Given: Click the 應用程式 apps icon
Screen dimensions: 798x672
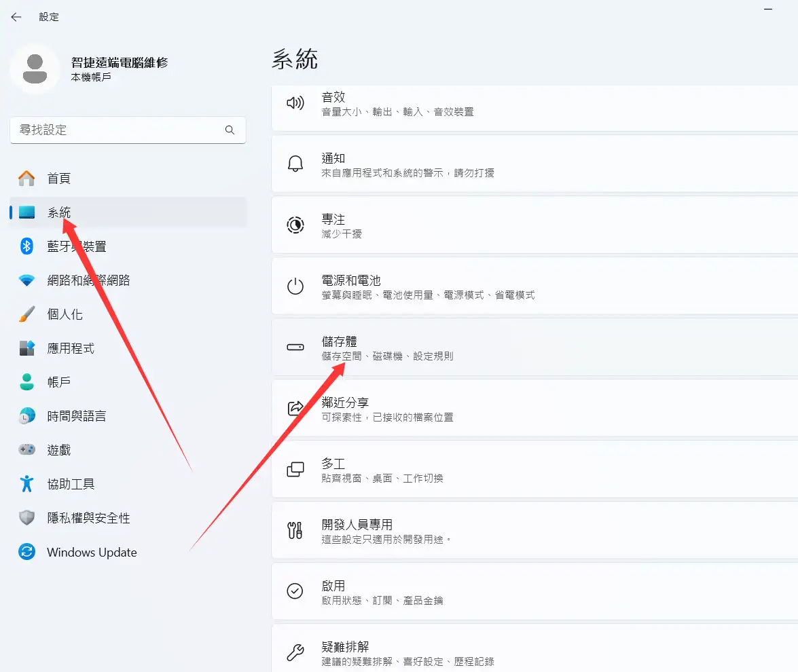Looking at the screenshot, I should pos(26,348).
